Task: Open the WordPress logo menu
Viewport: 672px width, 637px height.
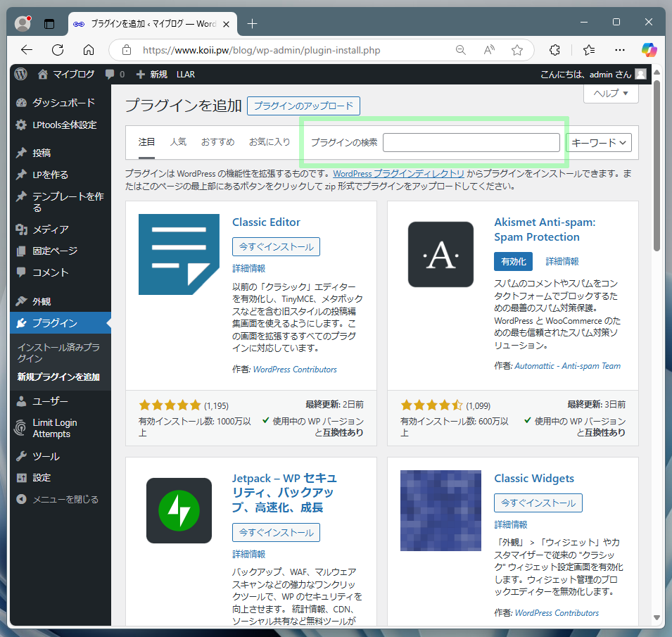Action: (x=20, y=74)
